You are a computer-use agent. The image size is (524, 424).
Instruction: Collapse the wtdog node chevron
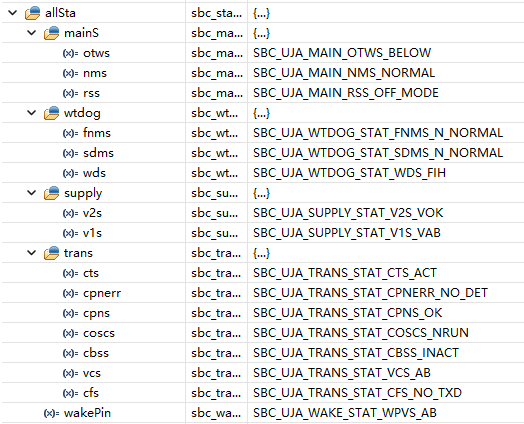click(x=32, y=113)
